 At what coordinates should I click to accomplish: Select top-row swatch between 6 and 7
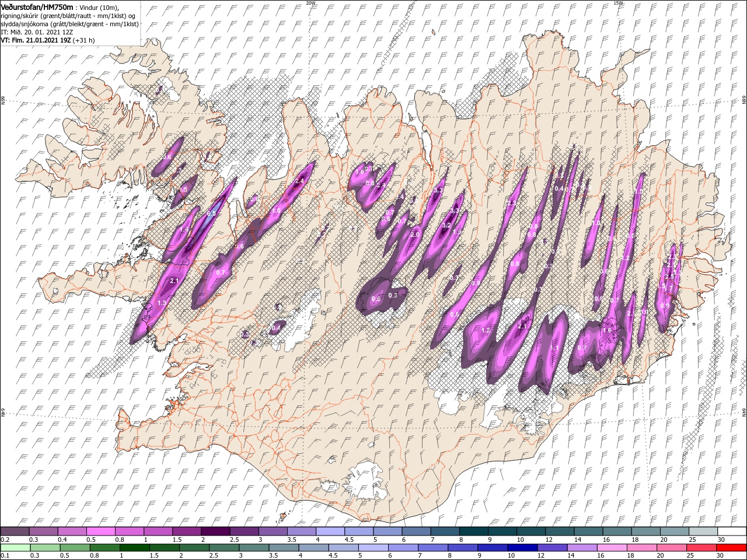coord(416,531)
